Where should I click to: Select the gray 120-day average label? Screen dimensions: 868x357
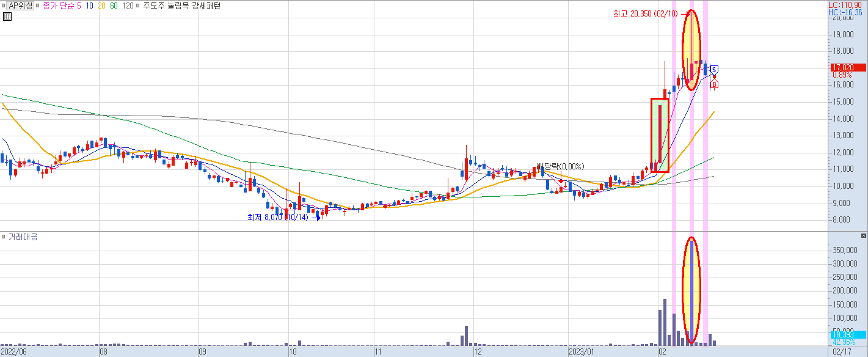click(128, 6)
